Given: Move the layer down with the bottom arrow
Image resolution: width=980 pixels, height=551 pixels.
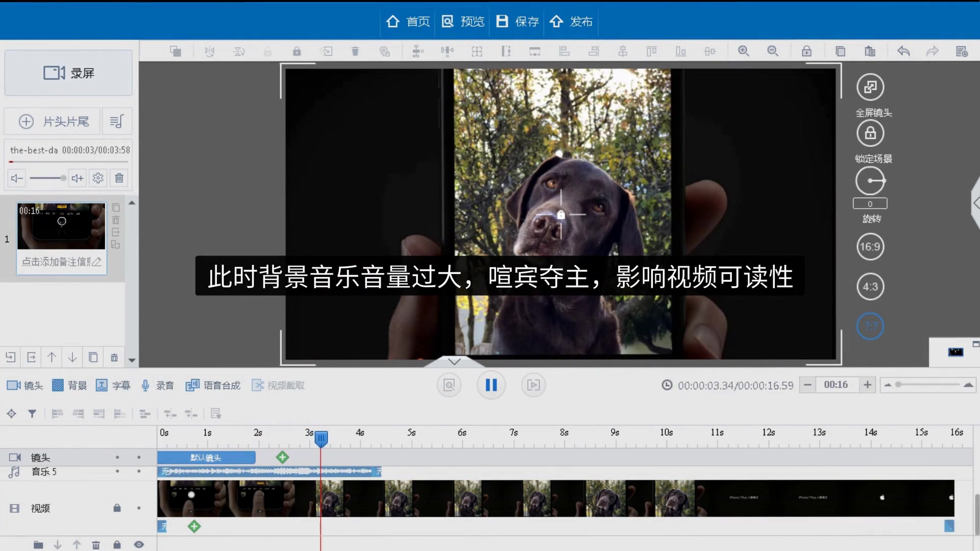Looking at the screenshot, I should coord(58,545).
